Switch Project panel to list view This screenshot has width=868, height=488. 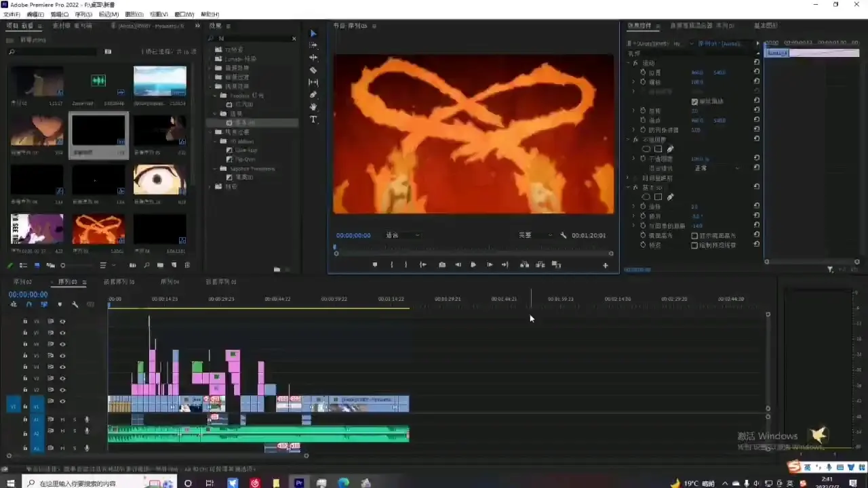(23, 265)
